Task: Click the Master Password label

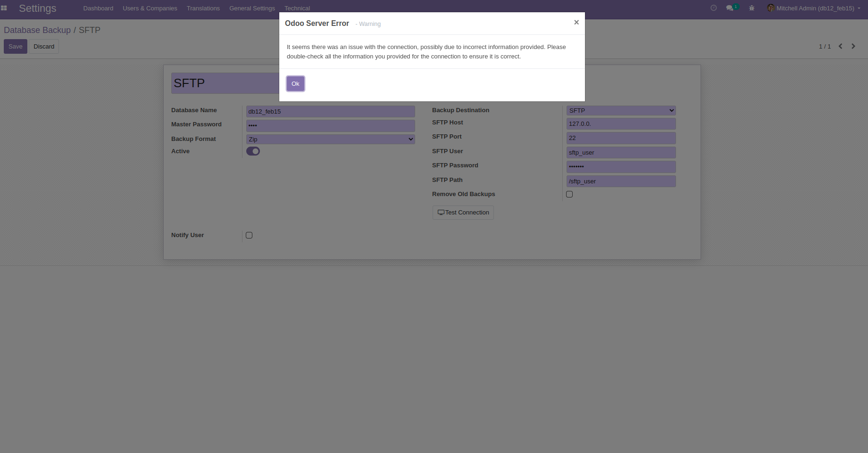Action: 196,124
